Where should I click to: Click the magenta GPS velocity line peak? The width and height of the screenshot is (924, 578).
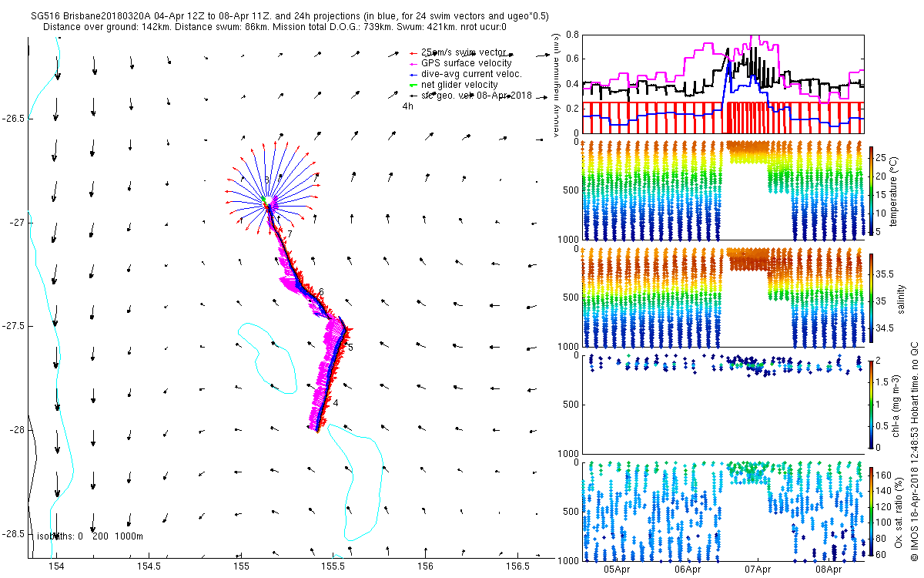757,37
